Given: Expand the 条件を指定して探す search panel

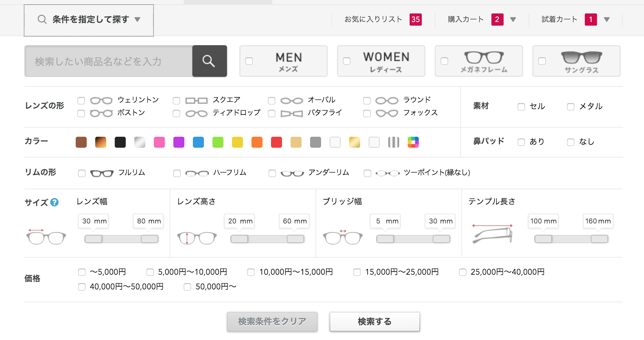Looking at the screenshot, I should 89,20.
